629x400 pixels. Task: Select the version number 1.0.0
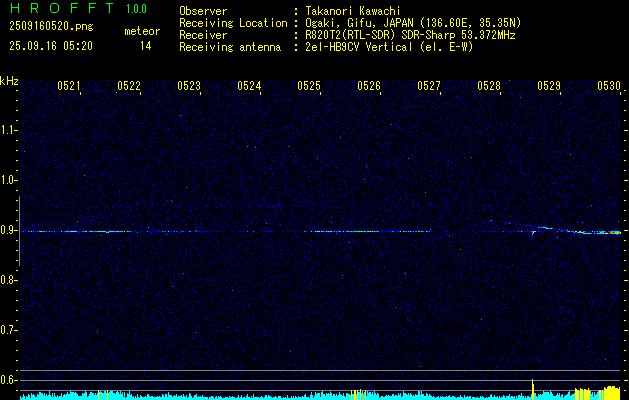(136, 9)
